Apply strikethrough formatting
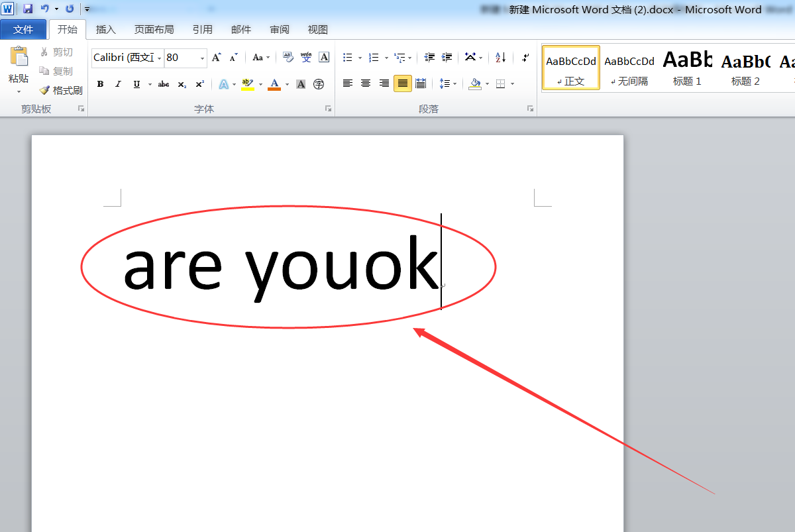This screenshot has height=532, width=795. [164, 84]
